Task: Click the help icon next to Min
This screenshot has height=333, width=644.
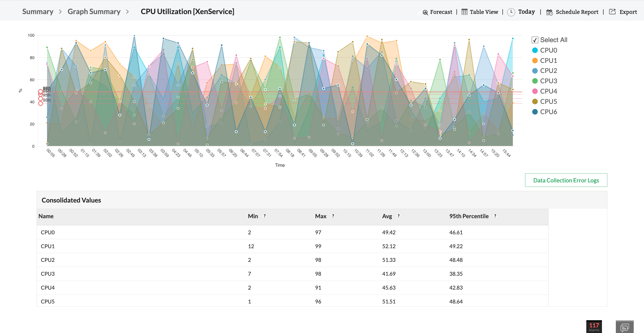Action: pos(264,216)
